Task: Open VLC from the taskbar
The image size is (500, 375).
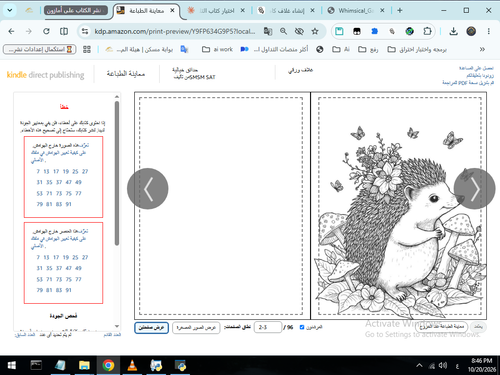Action: tap(132, 365)
